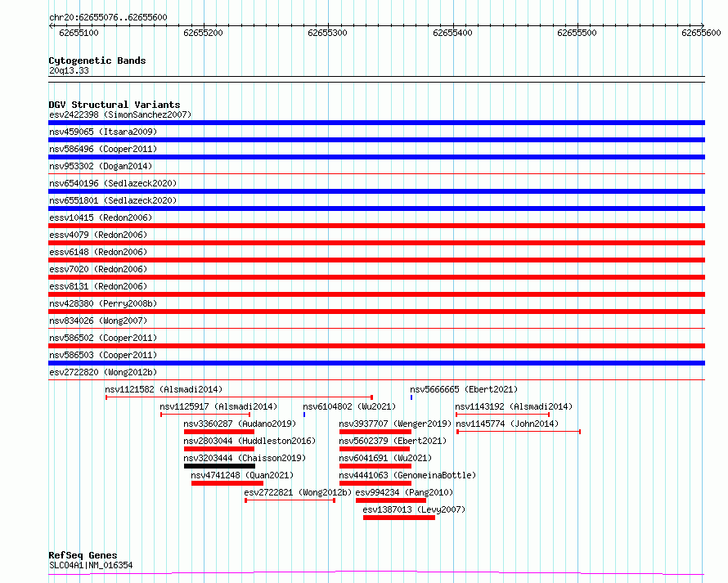Screen dimensions: 728x583
Task: Click the nsv3203444 (Chaisson2019) label
Action: tap(245, 458)
